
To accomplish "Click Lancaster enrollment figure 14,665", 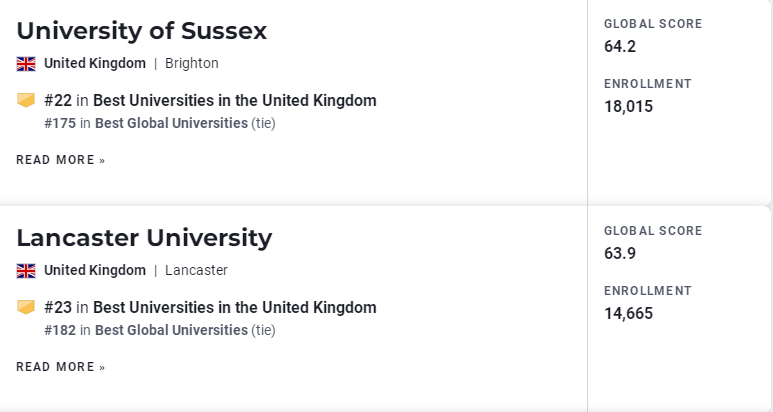I will (629, 313).
